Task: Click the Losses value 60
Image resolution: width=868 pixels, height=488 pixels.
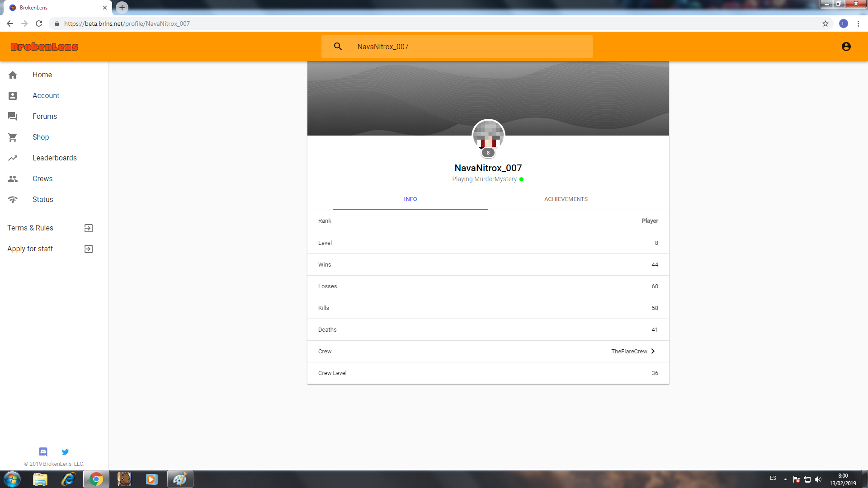Action: tap(655, 286)
